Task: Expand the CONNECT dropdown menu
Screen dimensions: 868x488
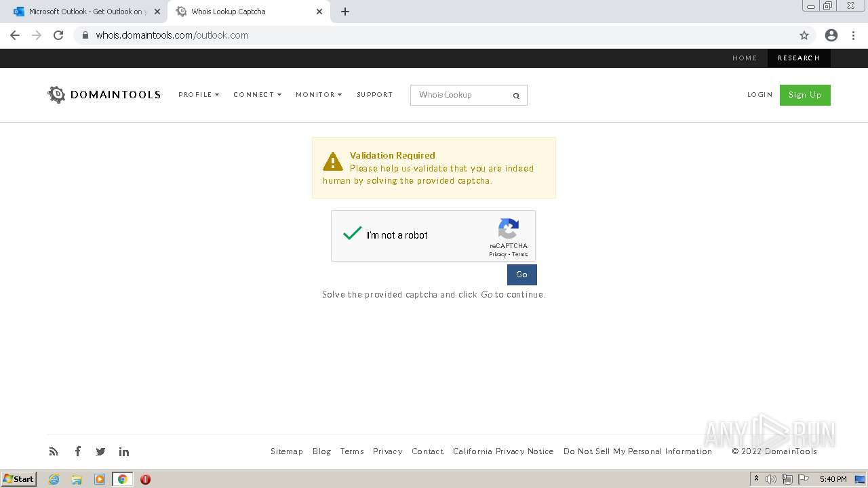Action: 257,95
